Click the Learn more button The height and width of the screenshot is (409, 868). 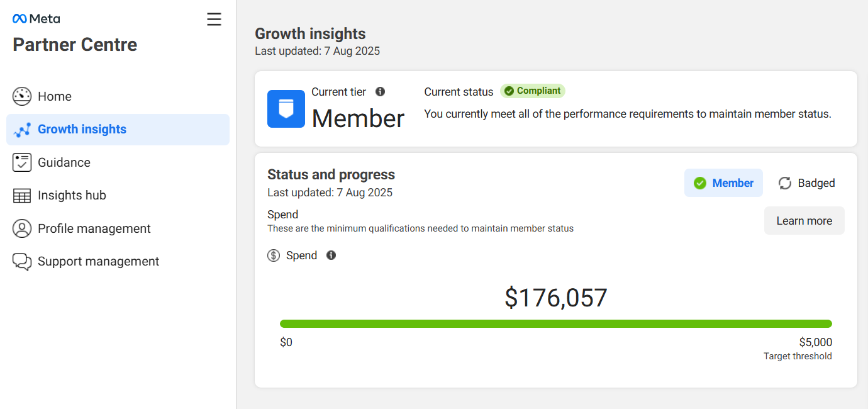tap(804, 221)
